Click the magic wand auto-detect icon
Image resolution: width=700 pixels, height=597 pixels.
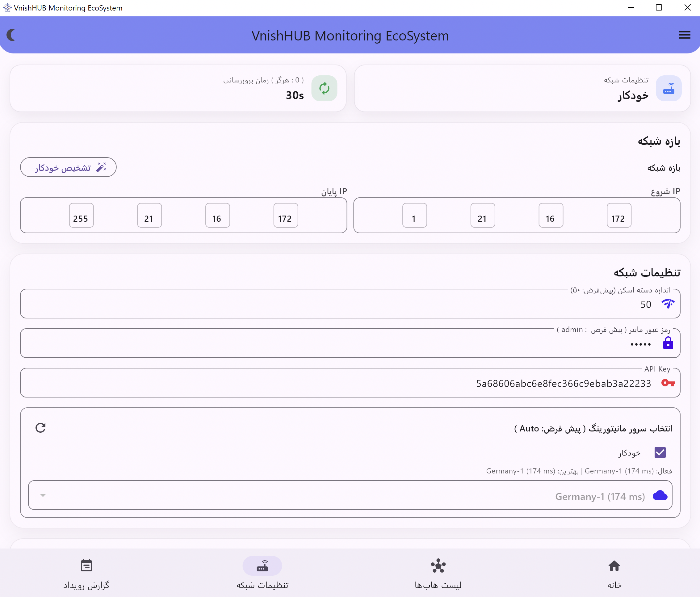101,167
